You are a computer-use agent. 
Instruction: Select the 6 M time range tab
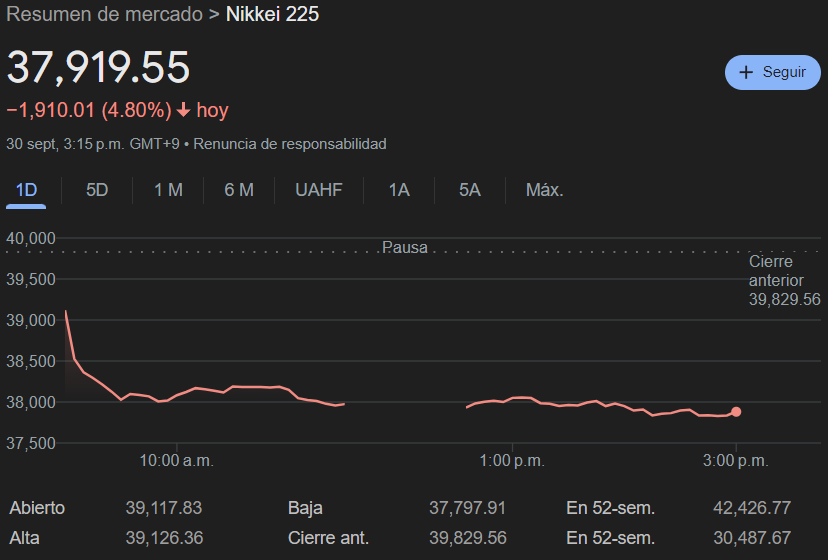click(239, 190)
